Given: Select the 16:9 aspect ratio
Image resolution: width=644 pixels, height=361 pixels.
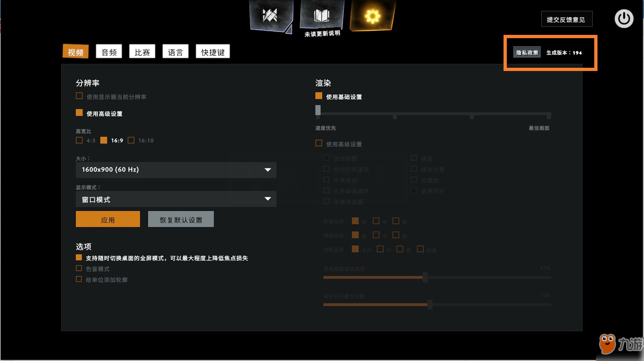Looking at the screenshot, I should tap(104, 140).
